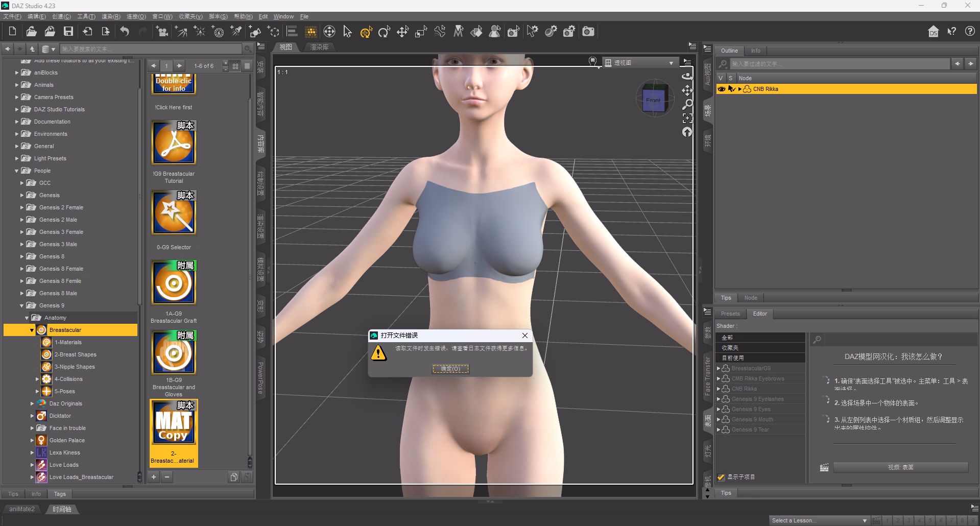Screen dimensions: 980x526
Task: Open the aniMate2 tab at the bottom
Action: coord(22,509)
